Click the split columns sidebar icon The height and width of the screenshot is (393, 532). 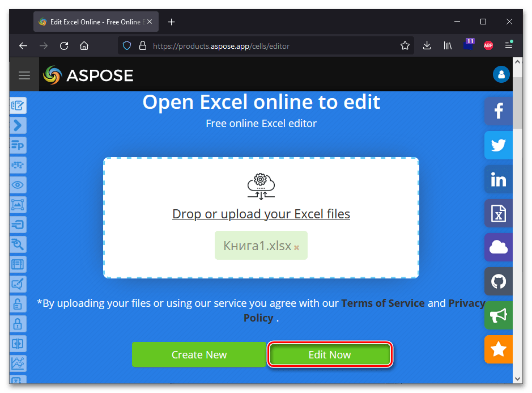[x=18, y=344]
